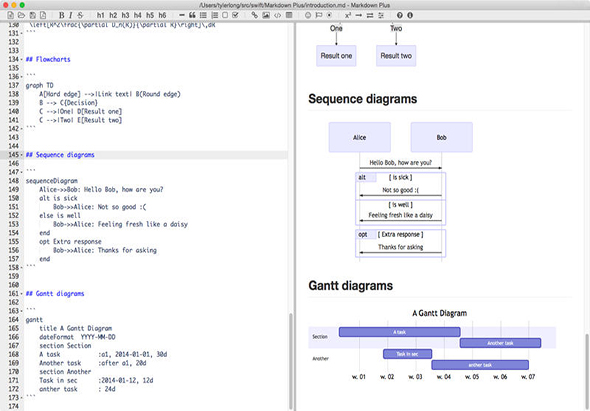The width and height of the screenshot is (590, 411).
Task: Click the 'opt Extra response' editor line
Action: coord(70,242)
